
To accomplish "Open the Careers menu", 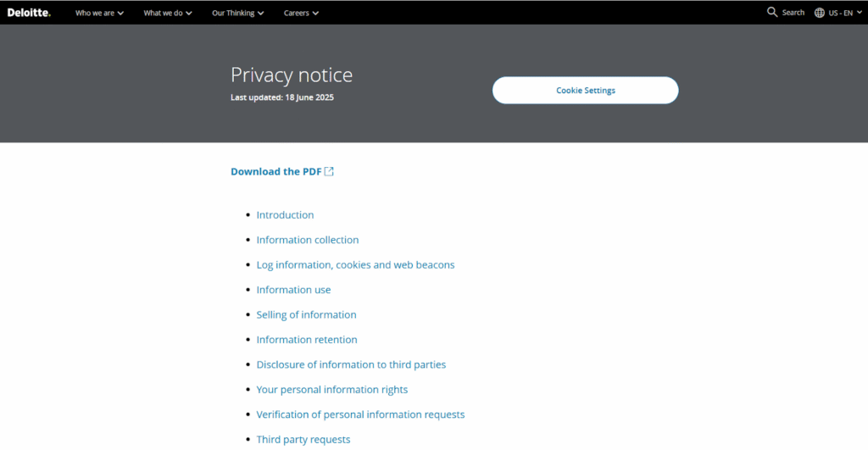I will click(301, 13).
